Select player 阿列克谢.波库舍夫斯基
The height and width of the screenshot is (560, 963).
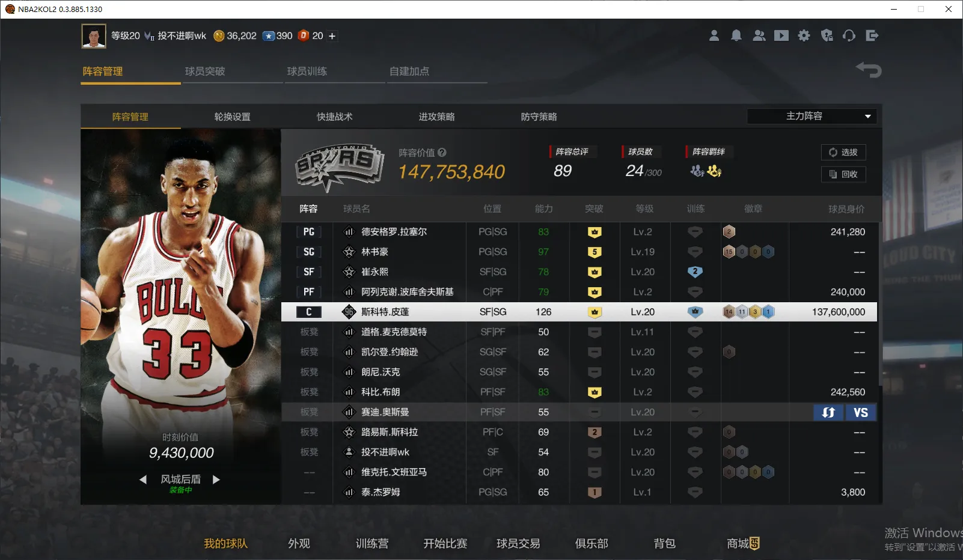point(407,292)
